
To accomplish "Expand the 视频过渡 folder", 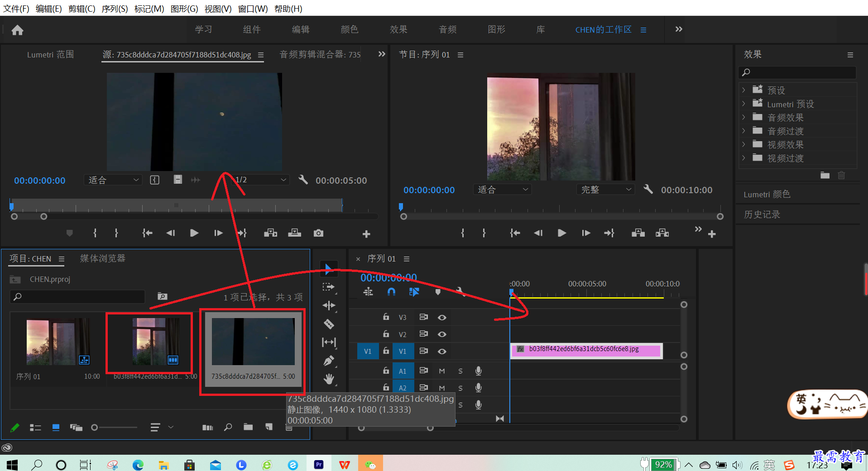I will pos(743,158).
